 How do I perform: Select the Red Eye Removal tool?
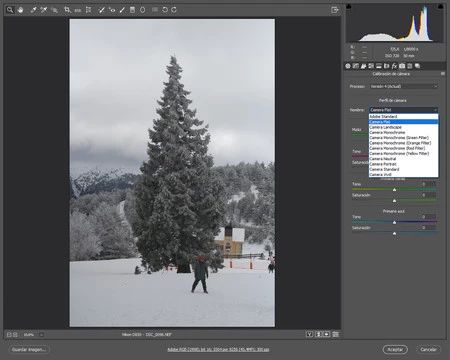point(112,10)
